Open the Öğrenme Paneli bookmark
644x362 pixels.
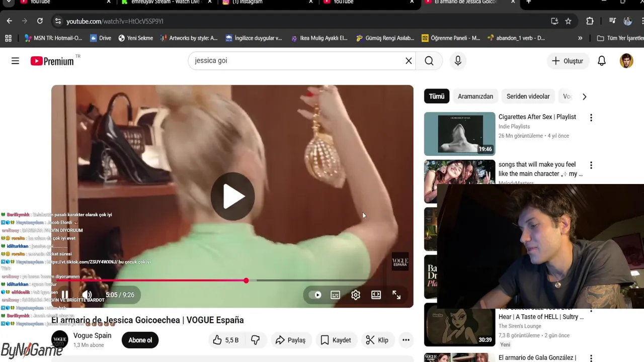[451, 38]
